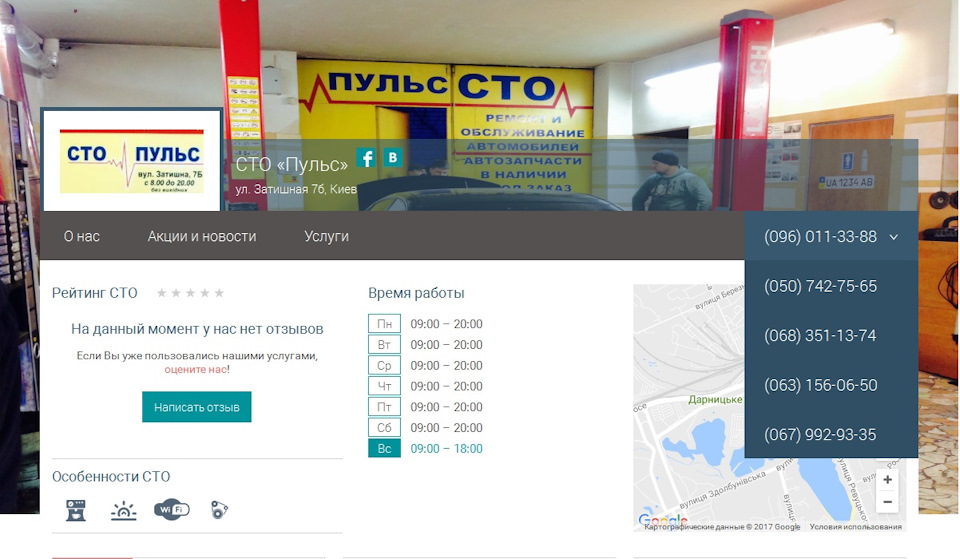Image resolution: width=960 pixels, height=559 pixels.
Task: Click the Особенности СТО heading
Action: [x=111, y=477]
